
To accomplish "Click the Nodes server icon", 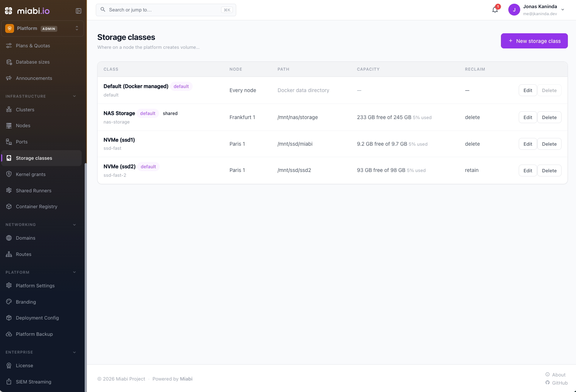I will coord(9,125).
